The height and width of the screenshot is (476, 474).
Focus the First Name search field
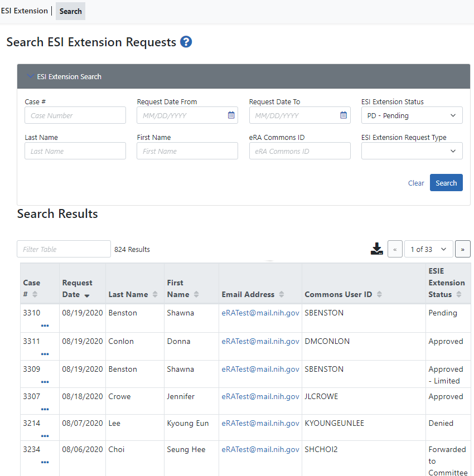click(187, 151)
